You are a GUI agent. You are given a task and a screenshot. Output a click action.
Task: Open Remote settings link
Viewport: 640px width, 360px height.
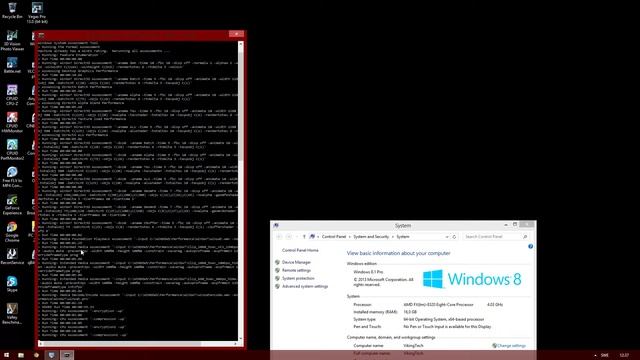point(296,270)
